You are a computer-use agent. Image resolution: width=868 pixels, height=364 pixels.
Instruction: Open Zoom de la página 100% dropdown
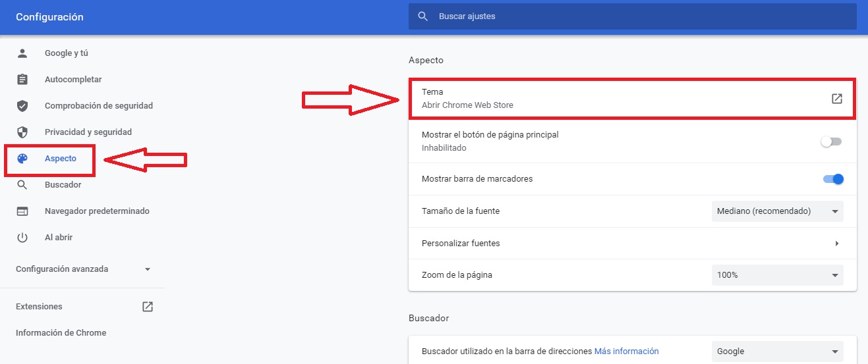(778, 275)
